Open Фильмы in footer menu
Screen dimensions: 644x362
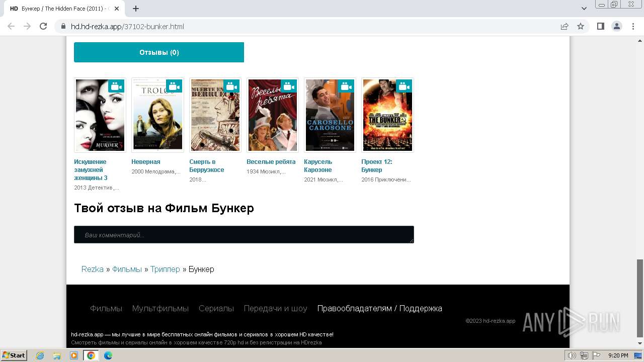[106, 309]
